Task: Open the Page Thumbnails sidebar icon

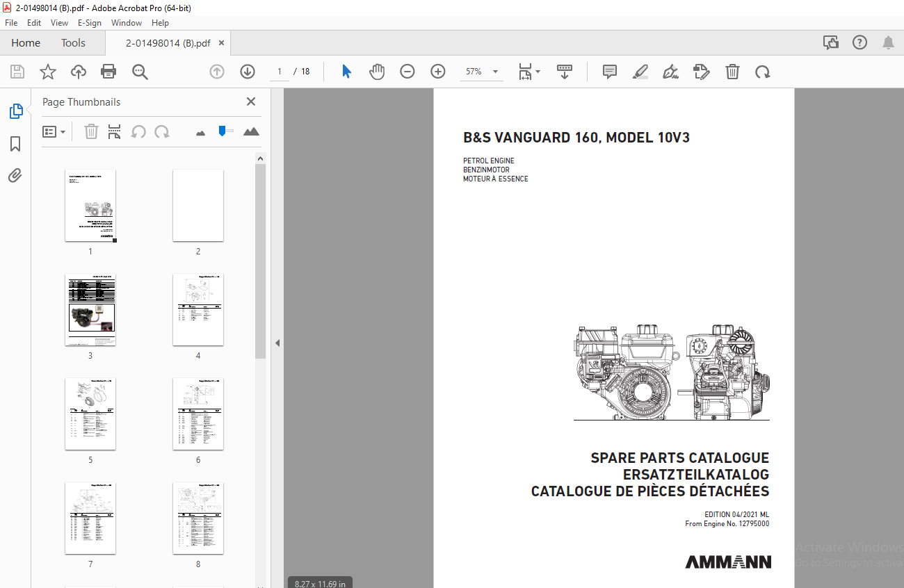Action: [15, 111]
